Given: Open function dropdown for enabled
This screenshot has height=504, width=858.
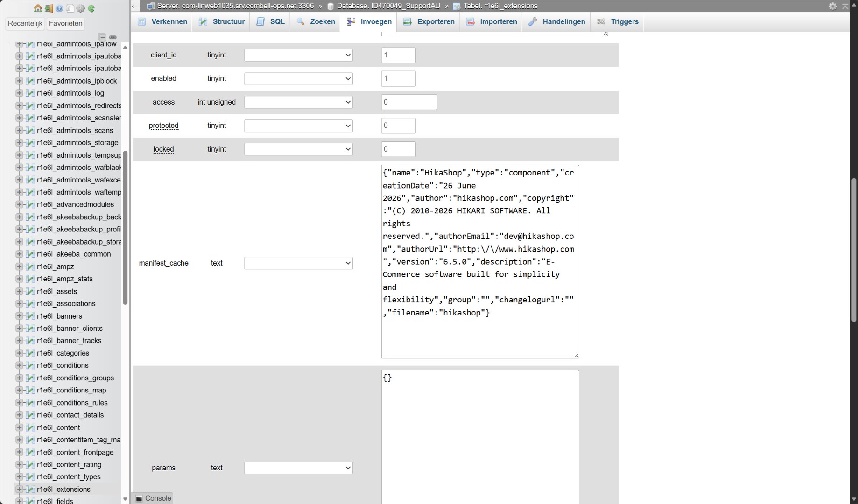Looking at the screenshot, I should 298,78.
